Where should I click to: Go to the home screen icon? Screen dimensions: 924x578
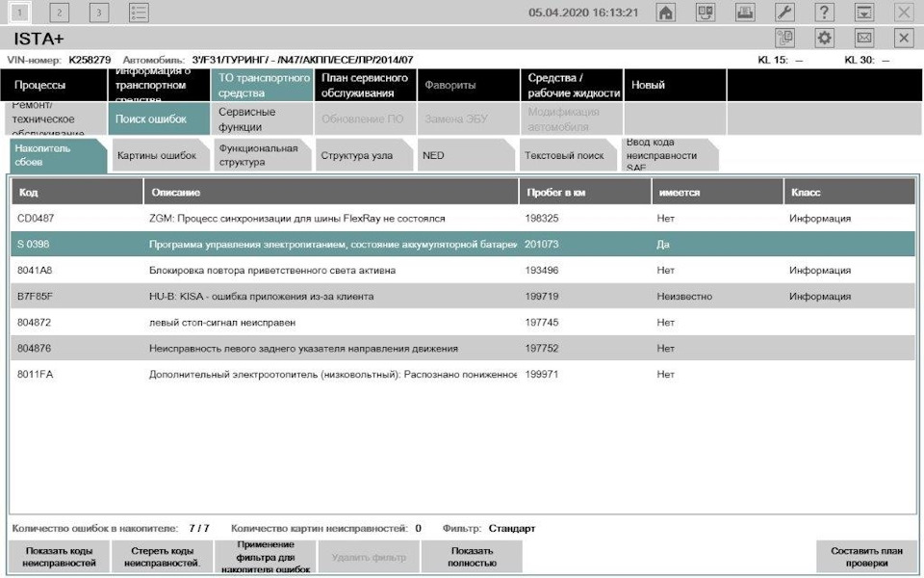click(666, 13)
